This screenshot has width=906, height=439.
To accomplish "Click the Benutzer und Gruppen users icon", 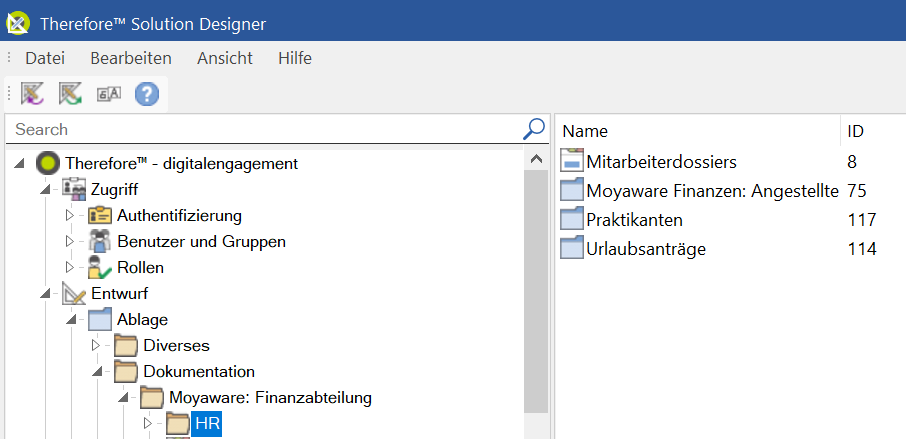I will pos(99,241).
